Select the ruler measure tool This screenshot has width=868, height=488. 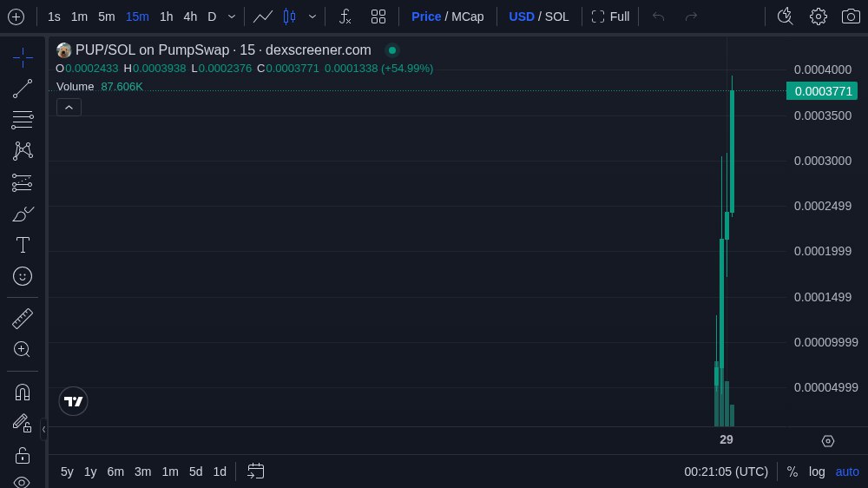(23, 319)
